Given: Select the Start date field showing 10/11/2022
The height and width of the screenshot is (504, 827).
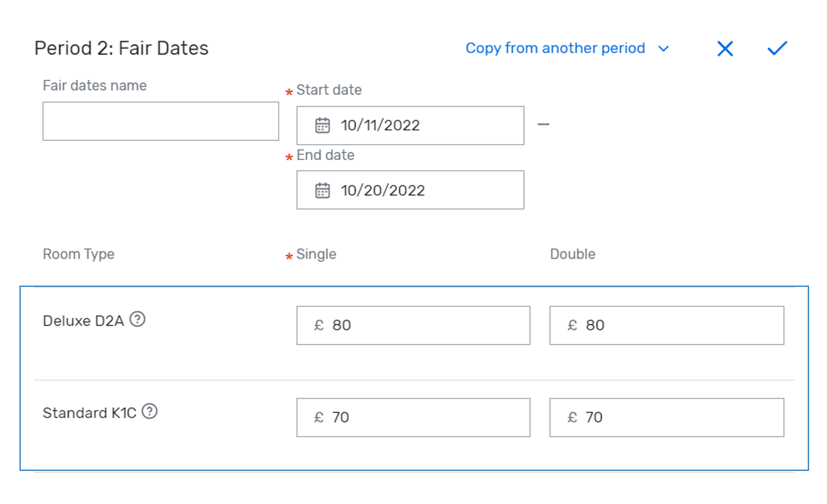Looking at the screenshot, I should 410,125.
